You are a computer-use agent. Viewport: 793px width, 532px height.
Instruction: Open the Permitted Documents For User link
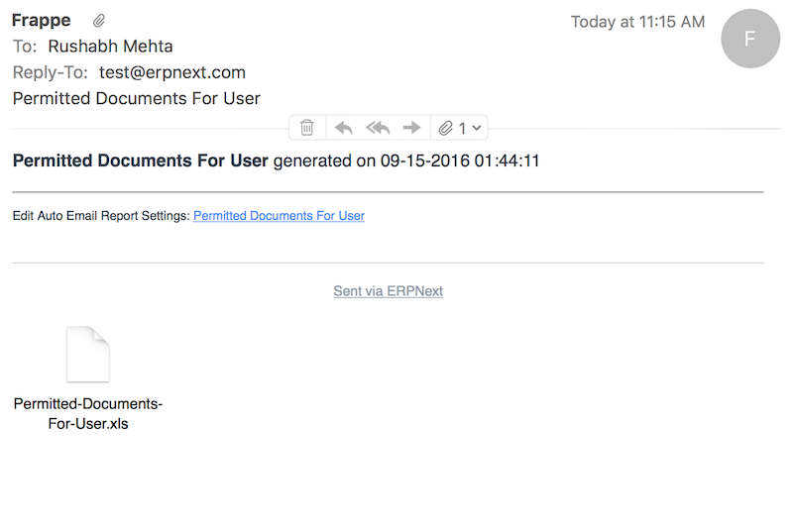tap(279, 216)
